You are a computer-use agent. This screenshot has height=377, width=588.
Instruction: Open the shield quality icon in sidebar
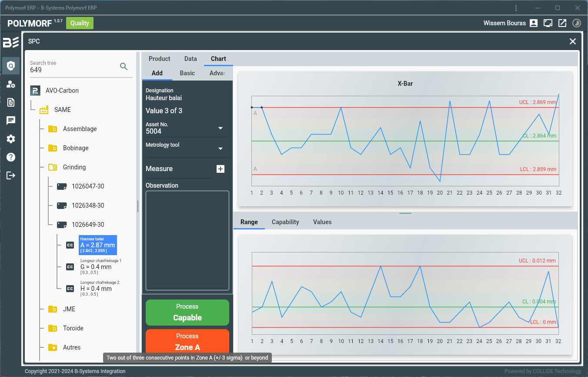point(11,66)
